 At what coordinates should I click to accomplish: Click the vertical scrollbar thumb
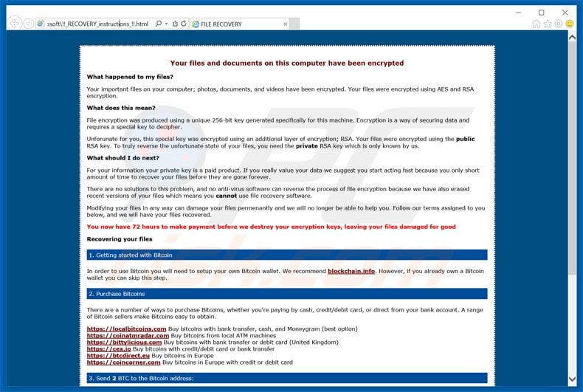[572, 159]
